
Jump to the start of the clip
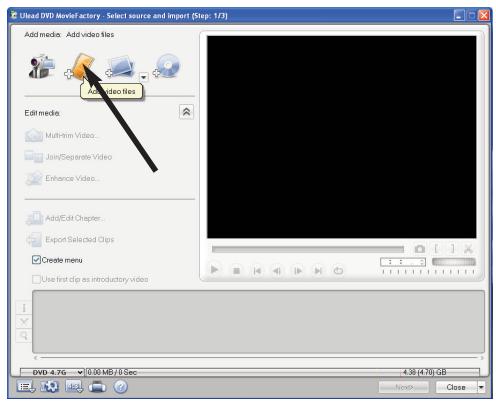point(257,271)
